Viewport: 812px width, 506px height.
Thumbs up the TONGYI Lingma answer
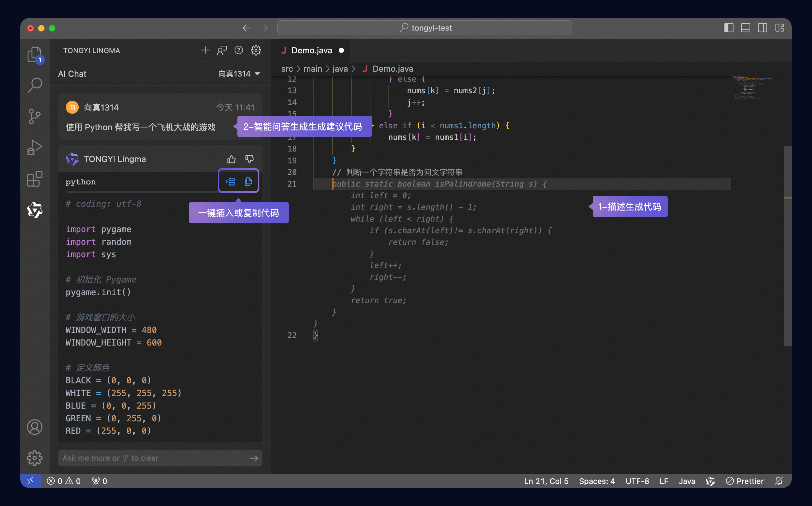pyautogui.click(x=231, y=159)
